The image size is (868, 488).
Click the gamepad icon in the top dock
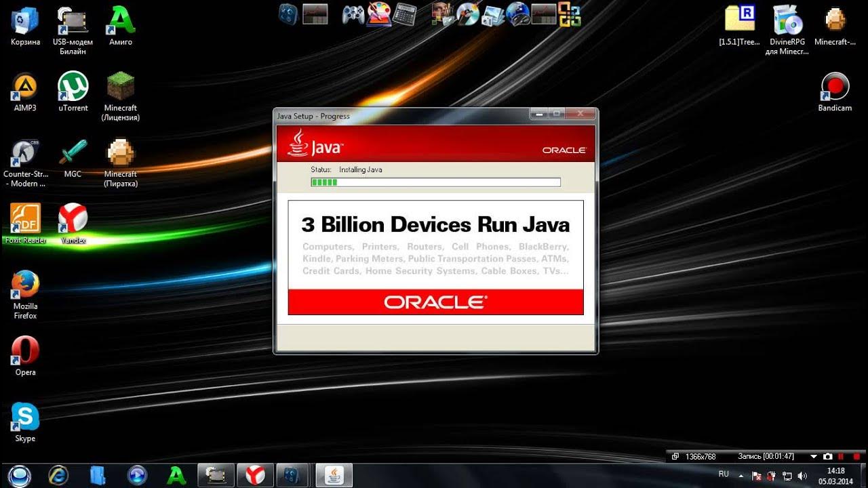353,14
